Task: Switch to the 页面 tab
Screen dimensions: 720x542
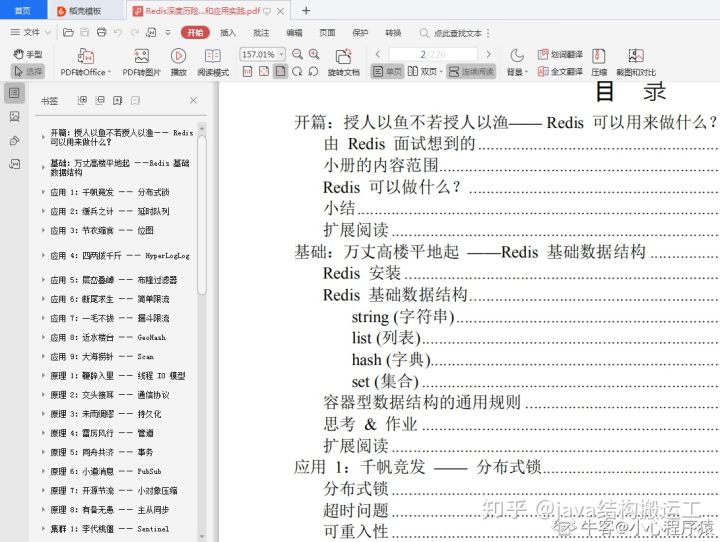Action: [x=327, y=33]
